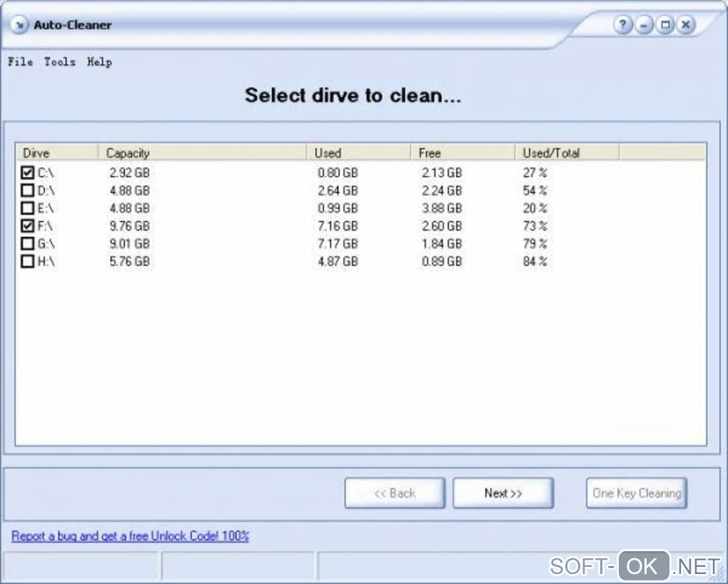
Task: Maximize the Auto-Cleaner window
Action: (x=665, y=24)
